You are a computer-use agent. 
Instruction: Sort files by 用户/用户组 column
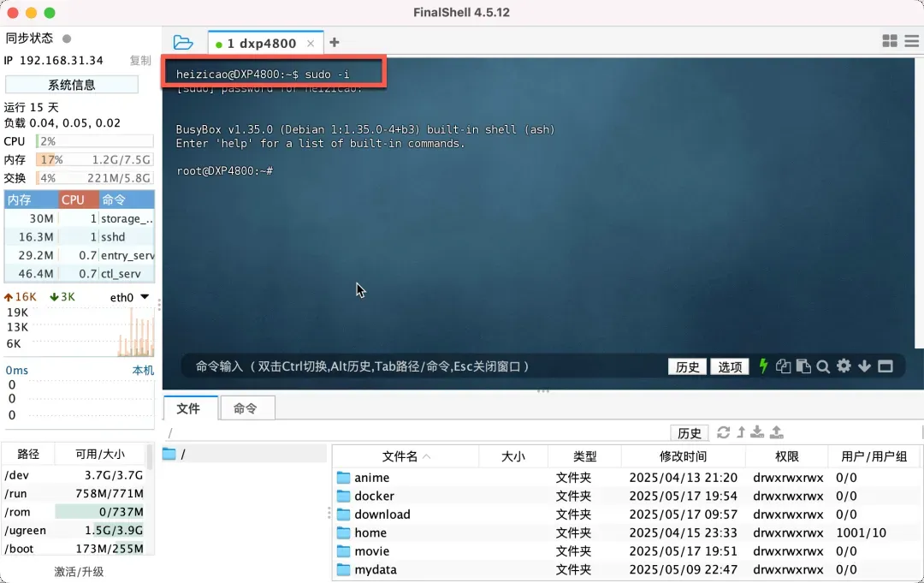tap(874, 456)
